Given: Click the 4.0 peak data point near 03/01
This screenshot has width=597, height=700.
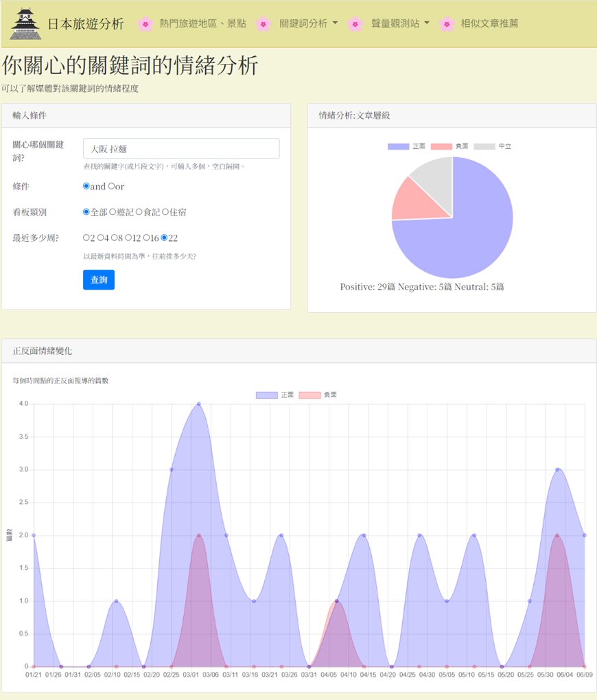Looking at the screenshot, I should point(198,404).
